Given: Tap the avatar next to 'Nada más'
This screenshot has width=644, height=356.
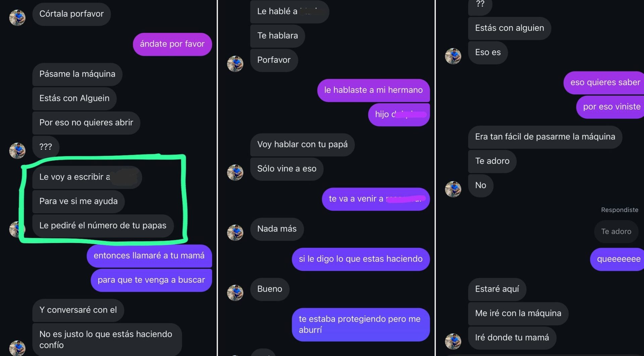Looking at the screenshot, I should [235, 233].
